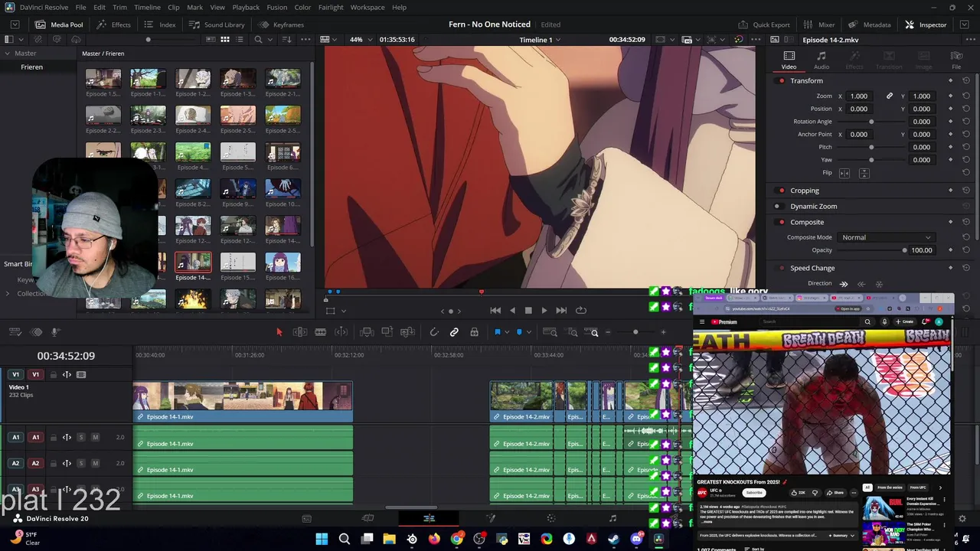Reset the Transform section
Screen dimensions: 980x551
[966, 80]
